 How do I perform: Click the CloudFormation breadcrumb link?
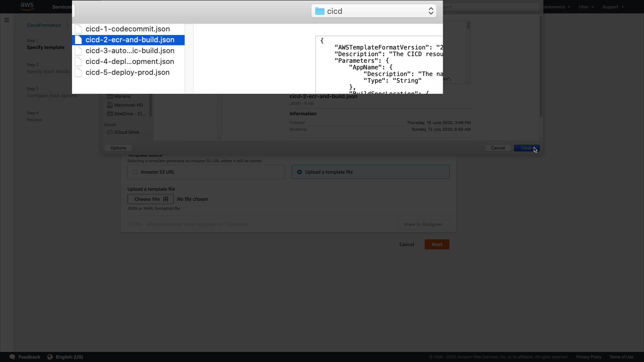44,25
